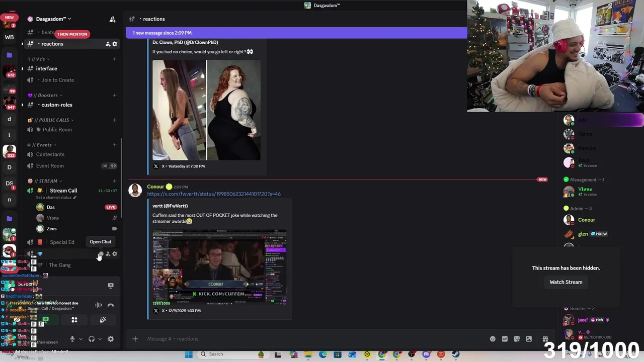Jump to the 1 NEW MENTION badge

pos(72,34)
